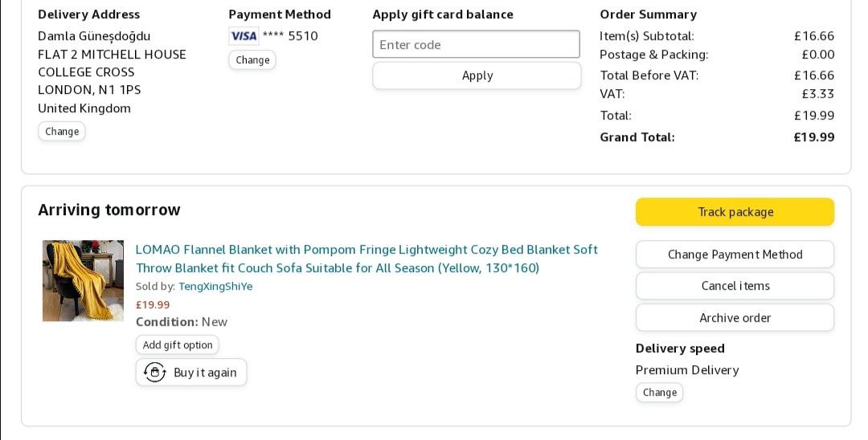Apply the gift card balance
The height and width of the screenshot is (440, 868).
click(477, 75)
